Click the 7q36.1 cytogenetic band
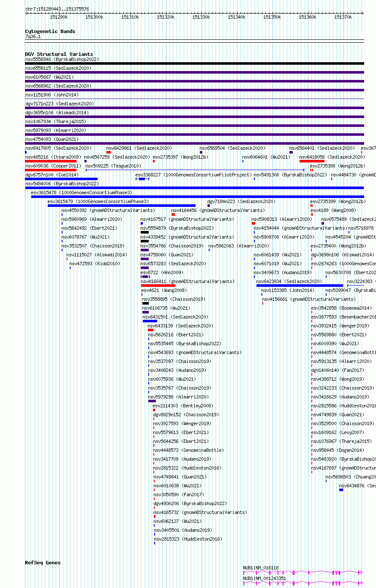The height and width of the screenshot is (588, 376). [33, 37]
